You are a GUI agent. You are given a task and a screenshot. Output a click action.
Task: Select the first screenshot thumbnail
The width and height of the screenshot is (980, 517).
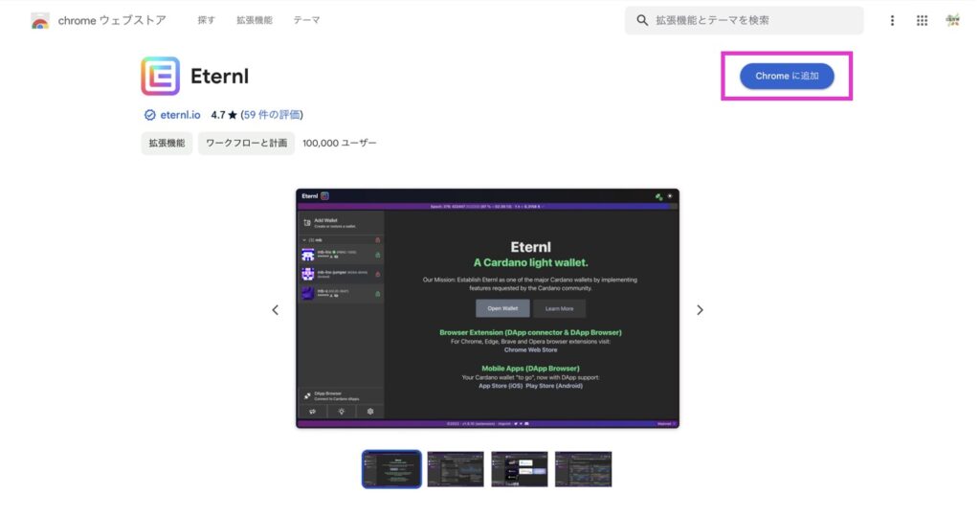click(x=391, y=469)
